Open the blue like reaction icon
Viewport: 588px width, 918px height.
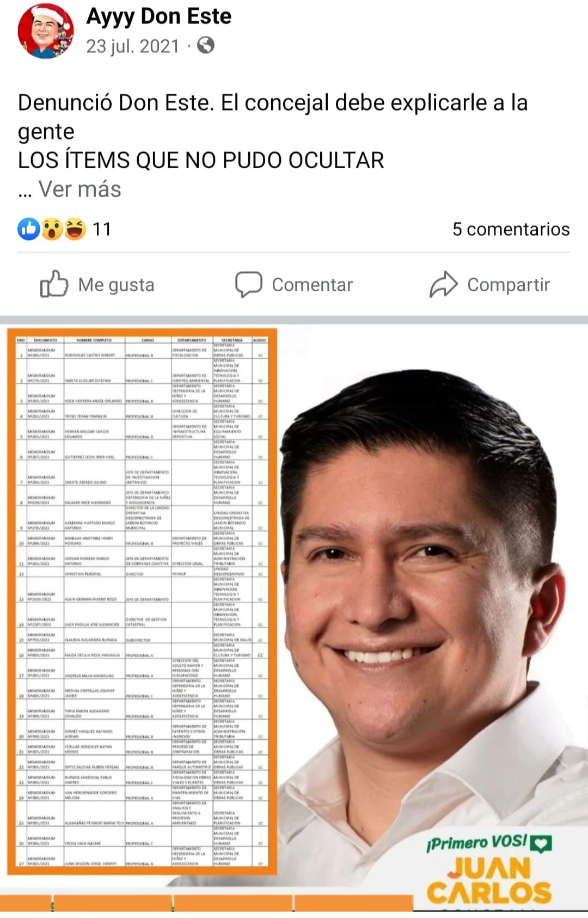point(29,229)
